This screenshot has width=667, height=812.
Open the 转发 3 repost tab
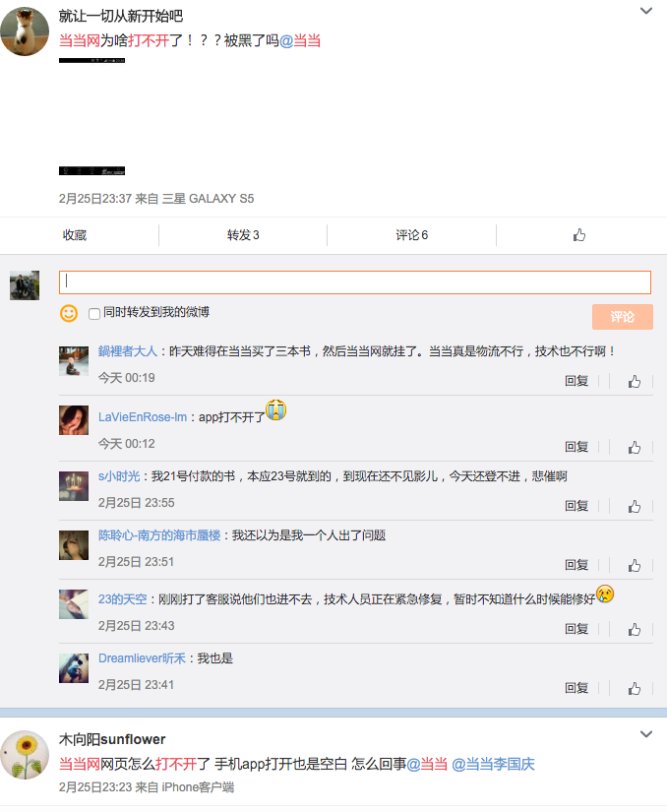243,235
